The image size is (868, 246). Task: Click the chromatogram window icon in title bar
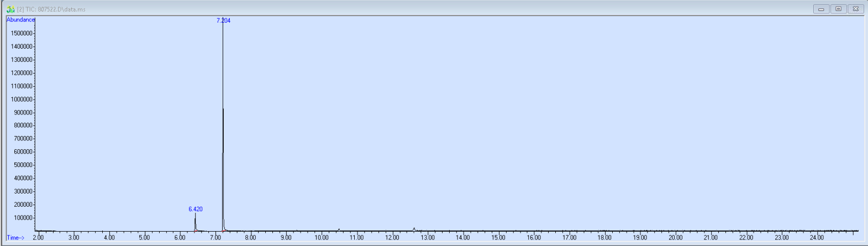coord(10,9)
